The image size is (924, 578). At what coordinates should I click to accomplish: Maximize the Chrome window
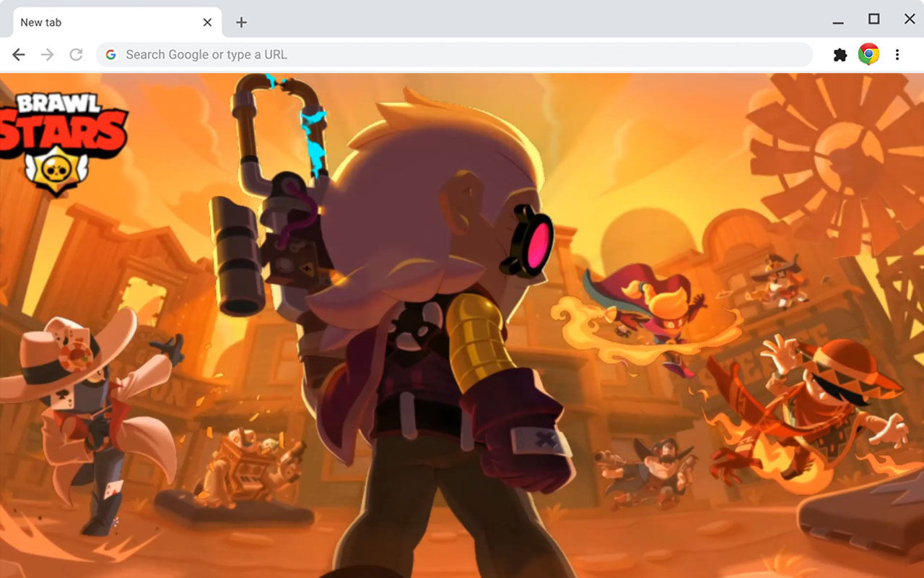tap(873, 22)
